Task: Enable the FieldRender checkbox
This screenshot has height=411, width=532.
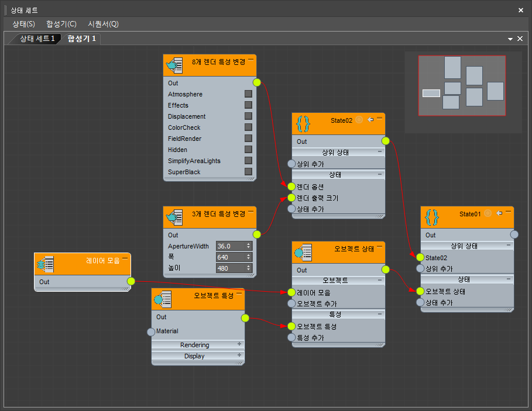Action: [x=248, y=138]
